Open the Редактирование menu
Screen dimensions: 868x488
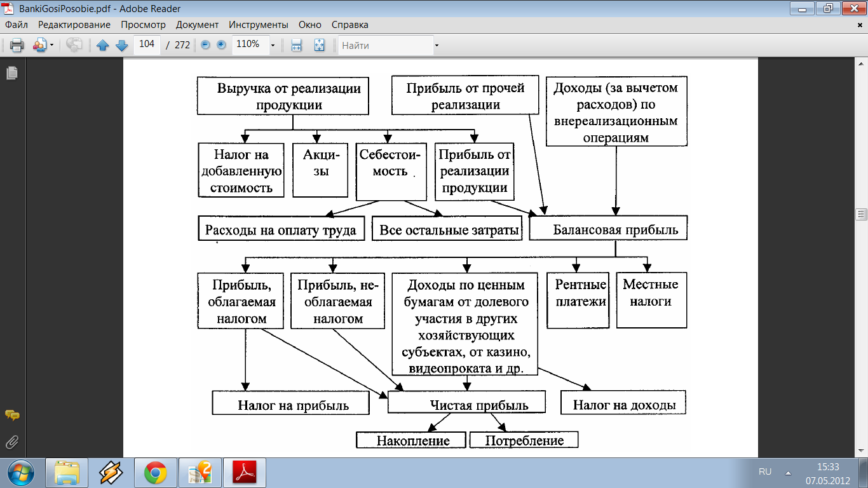pyautogui.click(x=74, y=25)
